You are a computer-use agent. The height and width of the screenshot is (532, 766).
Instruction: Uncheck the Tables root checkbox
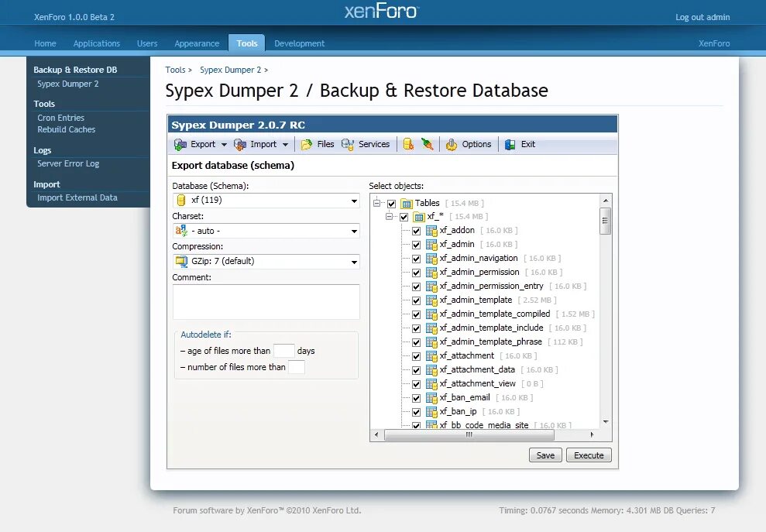point(391,204)
